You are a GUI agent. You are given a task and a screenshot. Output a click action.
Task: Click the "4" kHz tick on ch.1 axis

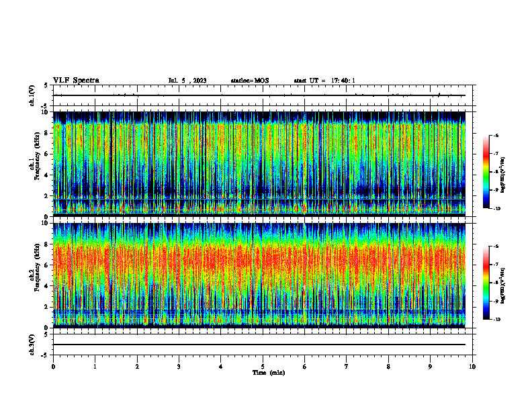tap(47, 175)
